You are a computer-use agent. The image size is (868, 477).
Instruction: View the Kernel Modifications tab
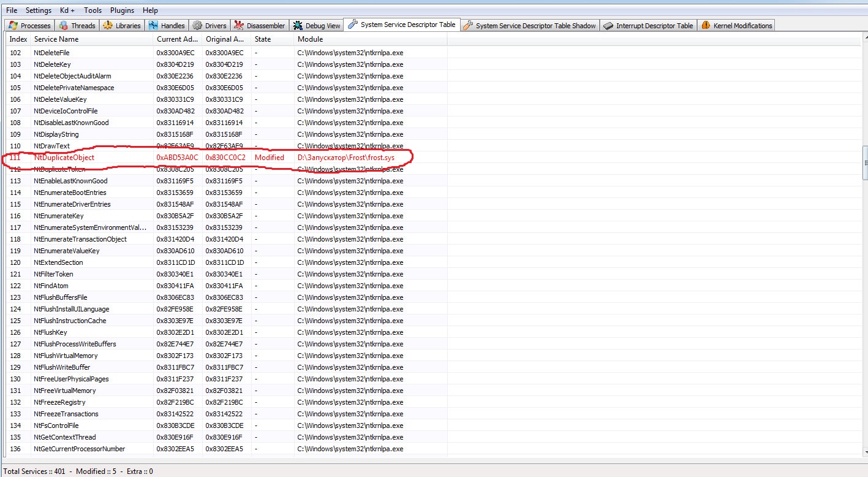[736, 26]
